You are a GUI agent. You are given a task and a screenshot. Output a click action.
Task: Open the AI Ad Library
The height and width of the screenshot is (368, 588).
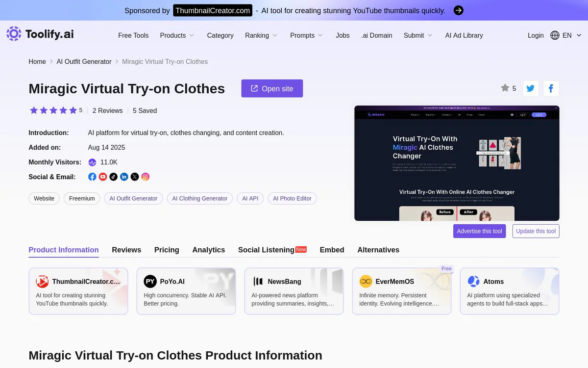pos(464,35)
